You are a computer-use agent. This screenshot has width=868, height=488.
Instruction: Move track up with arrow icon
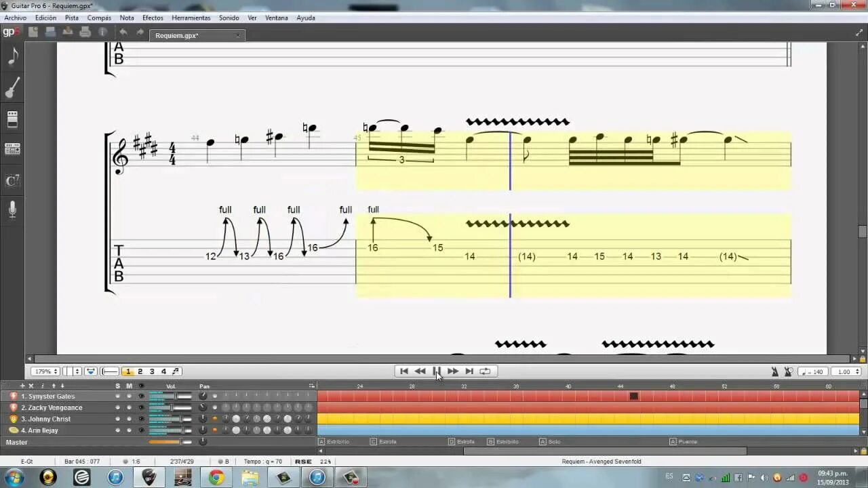[53, 386]
